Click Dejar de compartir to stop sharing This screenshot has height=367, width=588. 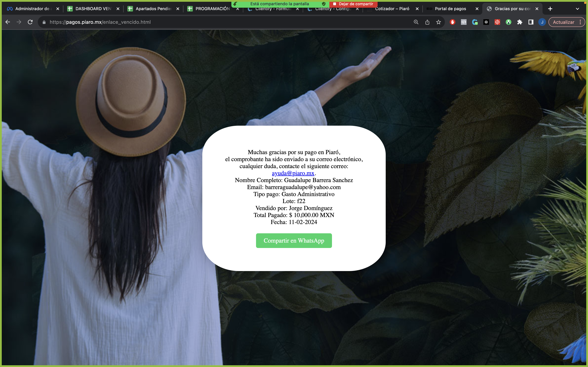click(353, 4)
